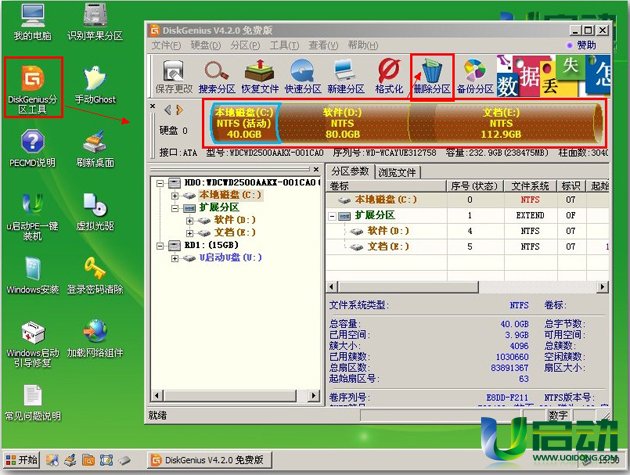Collapse the HD0 disk tree node
This screenshot has height=475, width=630.
click(160, 183)
